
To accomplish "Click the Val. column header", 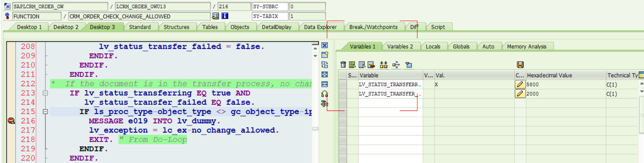I will pos(474,75).
